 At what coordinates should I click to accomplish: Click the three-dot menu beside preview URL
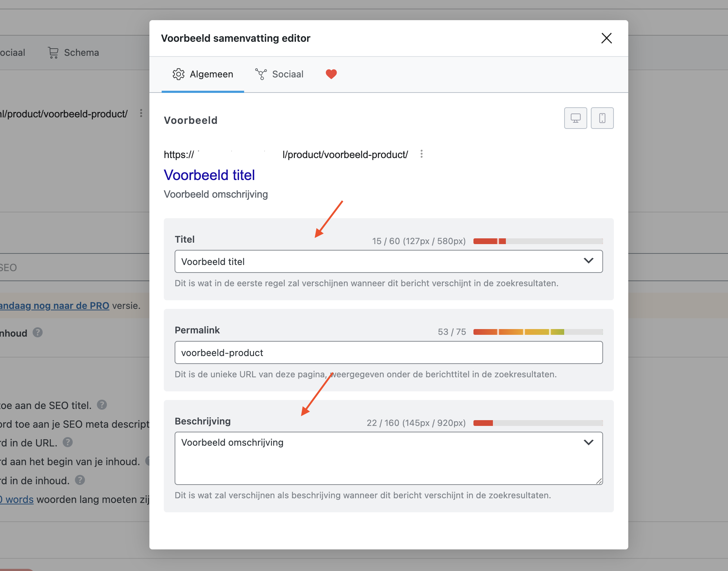421,154
